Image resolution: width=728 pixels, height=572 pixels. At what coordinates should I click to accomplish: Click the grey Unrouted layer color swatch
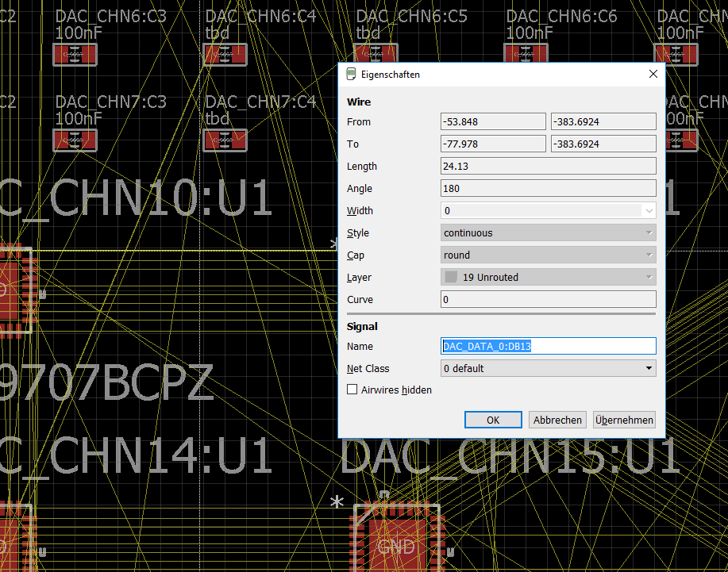tap(451, 278)
